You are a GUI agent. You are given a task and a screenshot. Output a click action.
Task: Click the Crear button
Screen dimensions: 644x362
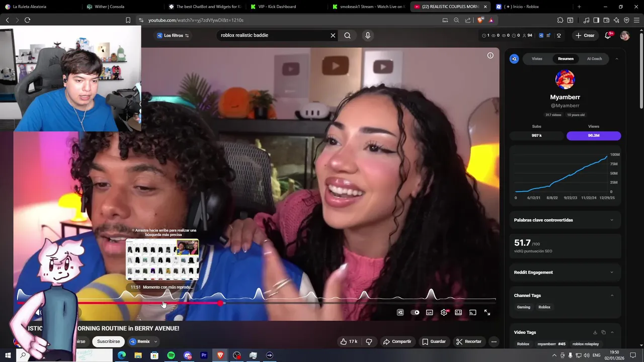tap(585, 35)
